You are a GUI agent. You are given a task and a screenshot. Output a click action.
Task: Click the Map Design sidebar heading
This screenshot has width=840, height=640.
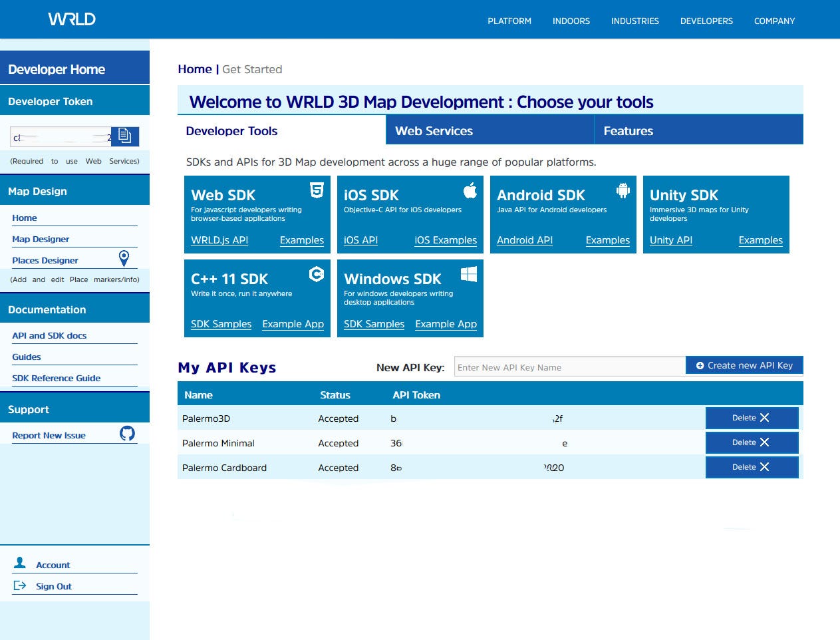point(37,192)
